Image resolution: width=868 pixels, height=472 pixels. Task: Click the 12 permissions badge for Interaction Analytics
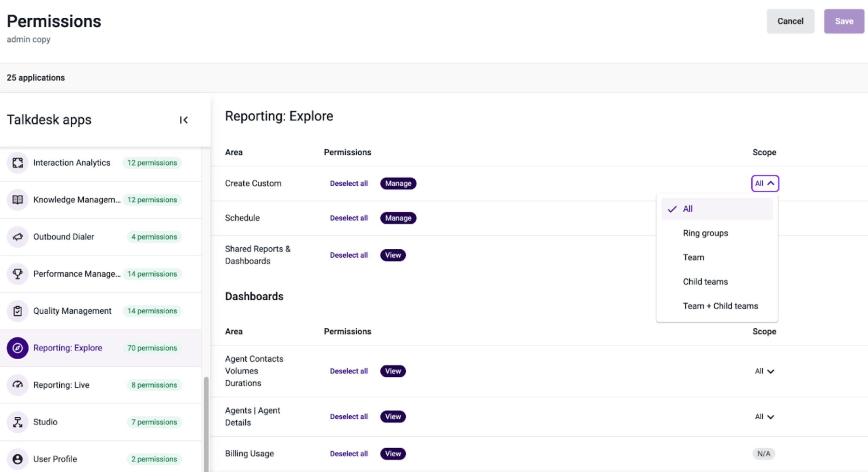(x=152, y=163)
